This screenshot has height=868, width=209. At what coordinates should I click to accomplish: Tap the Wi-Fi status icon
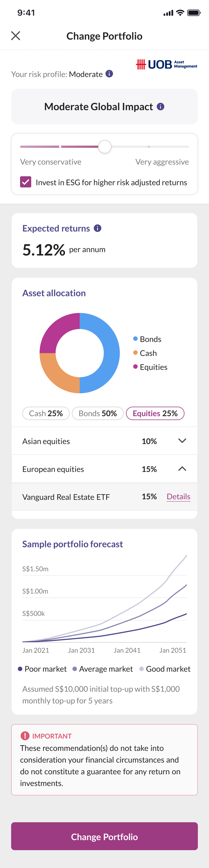(x=180, y=13)
